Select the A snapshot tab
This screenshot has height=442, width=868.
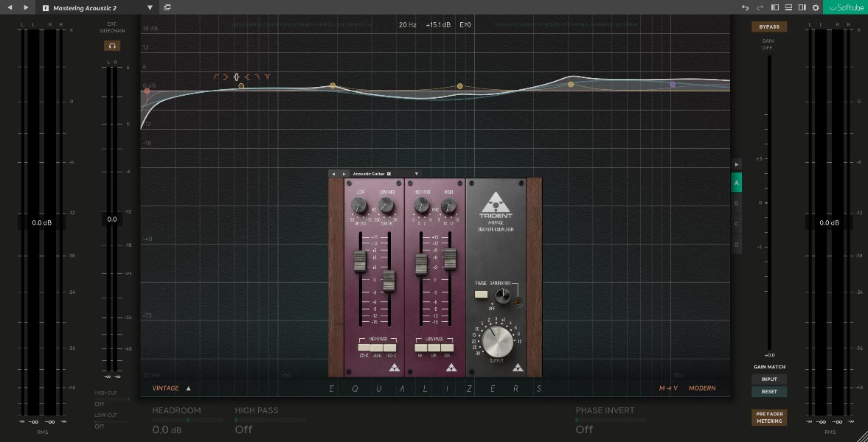pos(736,182)
